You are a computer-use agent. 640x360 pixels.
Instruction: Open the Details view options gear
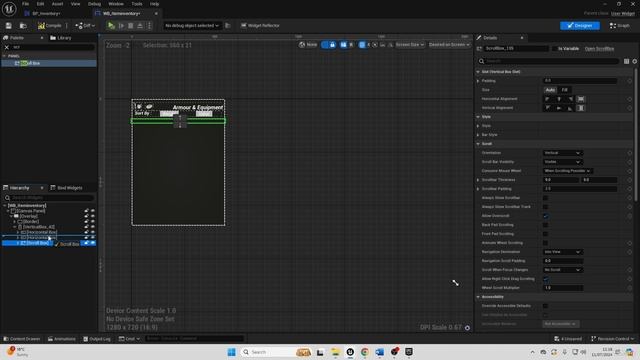(x=634, y=61)
